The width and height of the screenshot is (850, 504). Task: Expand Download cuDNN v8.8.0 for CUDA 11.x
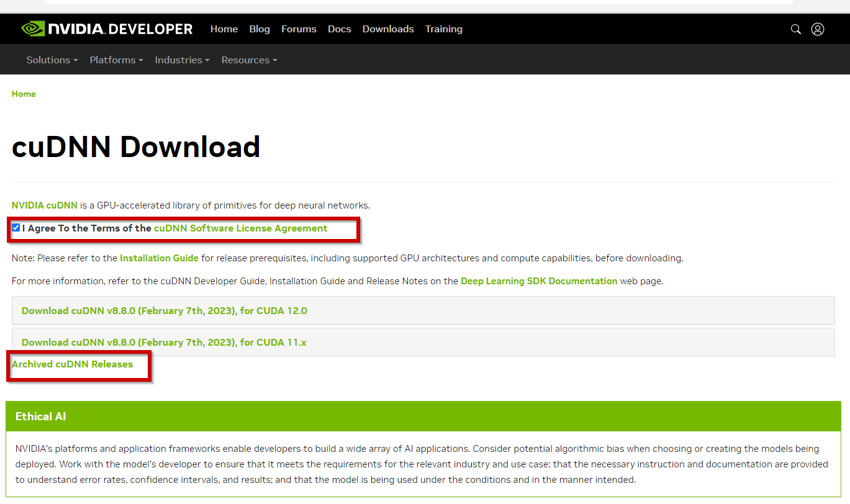423,342
